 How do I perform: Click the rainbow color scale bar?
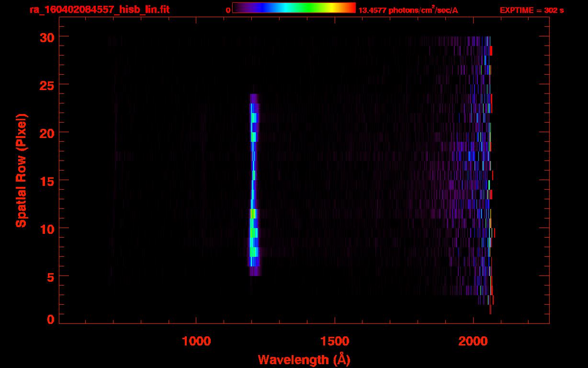coord(294,8)
